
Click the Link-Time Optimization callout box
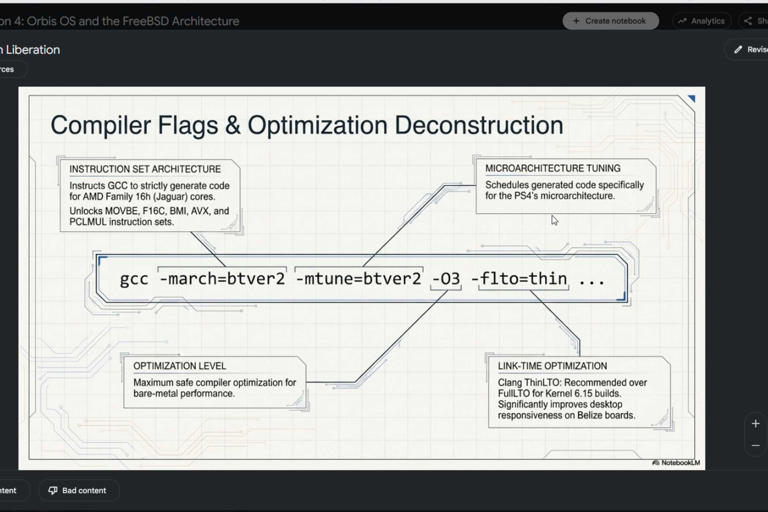(x=579, y=391)
